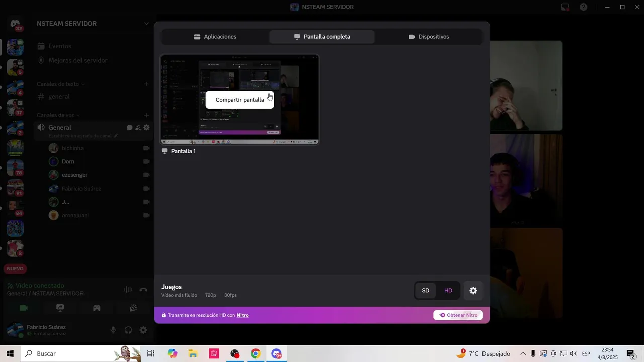Screen dimensions: 644x362
Task: Open Discord direct messages home icon
Action: [x=15, y=24]
